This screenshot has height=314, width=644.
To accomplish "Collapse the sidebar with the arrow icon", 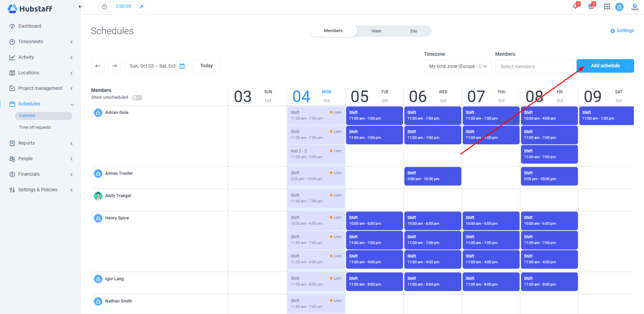I will click(80, 7).
